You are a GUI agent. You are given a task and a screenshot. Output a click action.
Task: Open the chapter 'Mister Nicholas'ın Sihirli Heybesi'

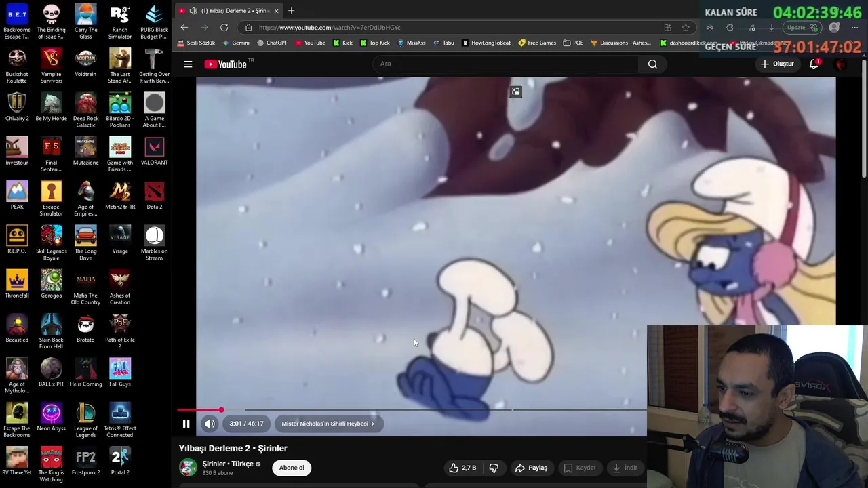tap(328, 424)
